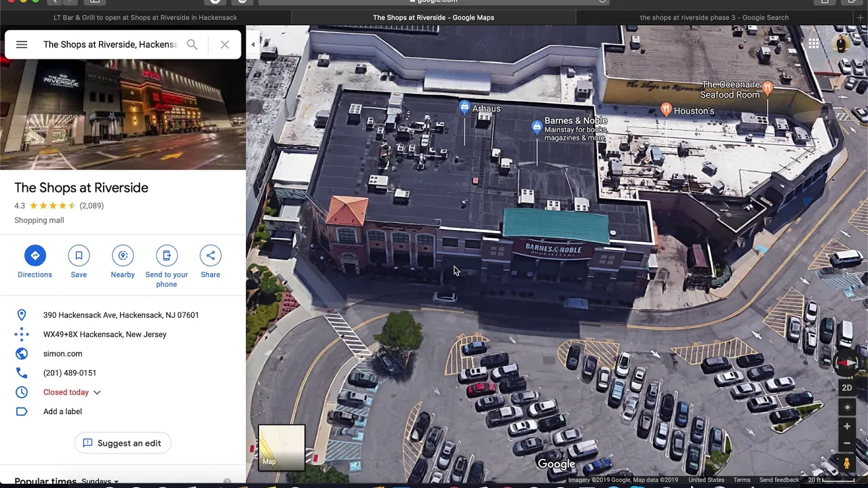Click the Arhaus map pin
Image resolution: width=868 pixels, height=488 pixels.
tap(465, 108)
